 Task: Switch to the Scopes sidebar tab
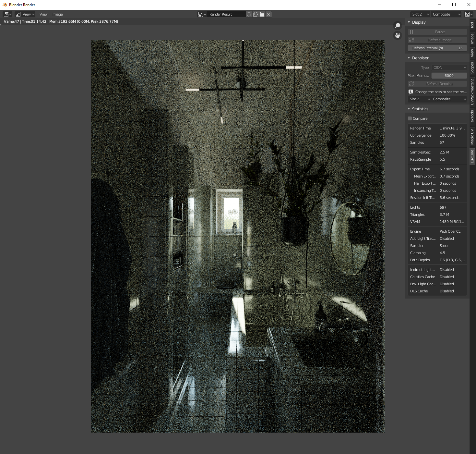[x=472, y=68]
